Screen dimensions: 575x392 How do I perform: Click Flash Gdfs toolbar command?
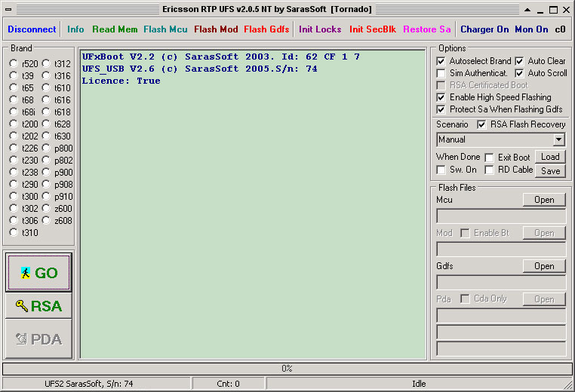(266, 29)
